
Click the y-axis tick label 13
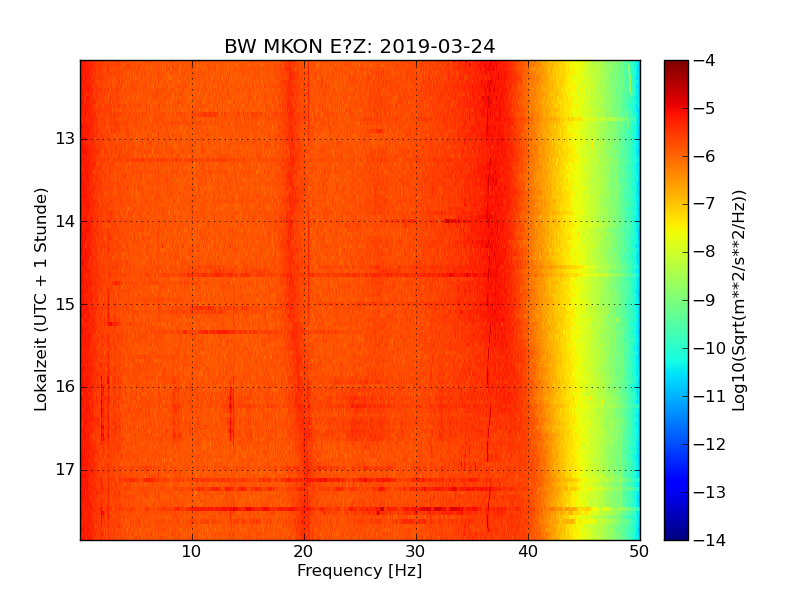click(65, 139)
